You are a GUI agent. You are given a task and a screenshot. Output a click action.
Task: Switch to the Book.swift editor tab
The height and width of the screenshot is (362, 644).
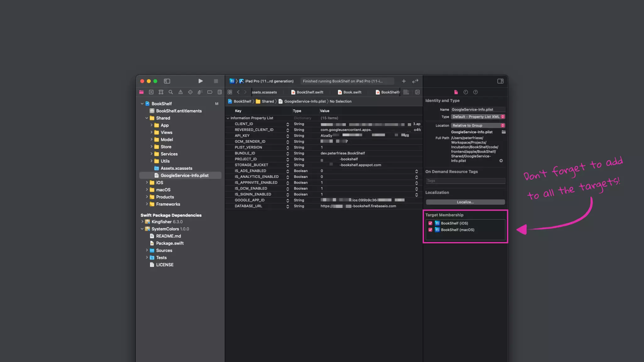[x=349, y=92]
